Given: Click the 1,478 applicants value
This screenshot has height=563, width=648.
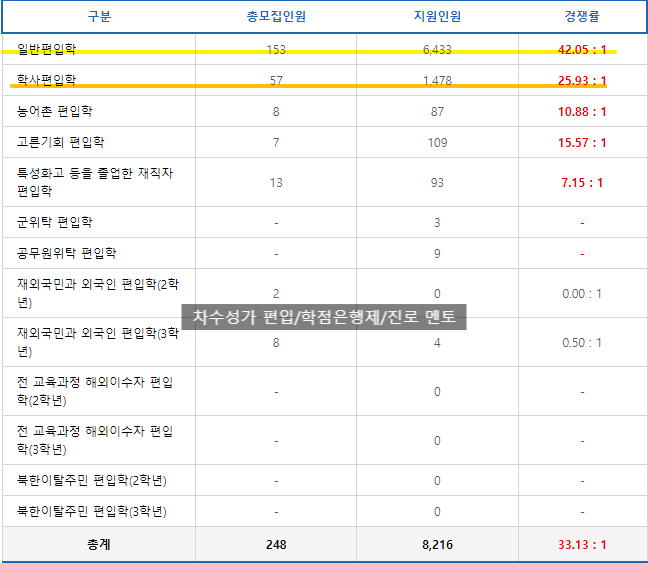Looking at the screenshot, I should click(x=437, y=80).
